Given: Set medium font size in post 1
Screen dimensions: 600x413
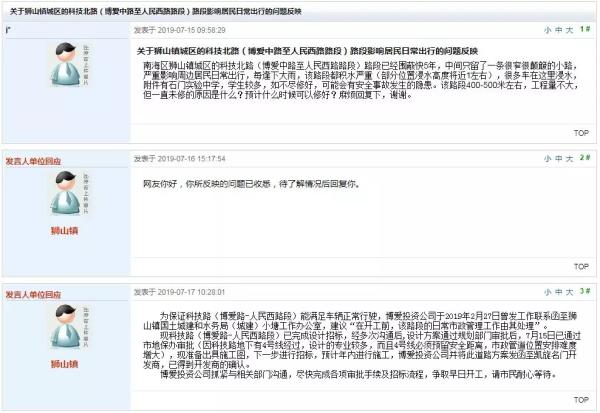Looking at the screenshot, I should tap(559, 30).
